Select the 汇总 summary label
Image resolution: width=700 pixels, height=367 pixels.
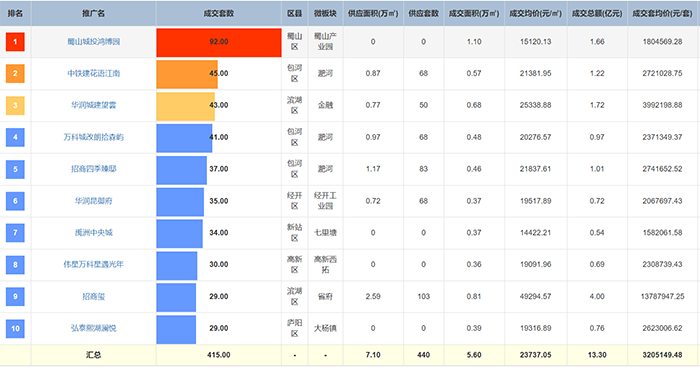click(94, 355)
